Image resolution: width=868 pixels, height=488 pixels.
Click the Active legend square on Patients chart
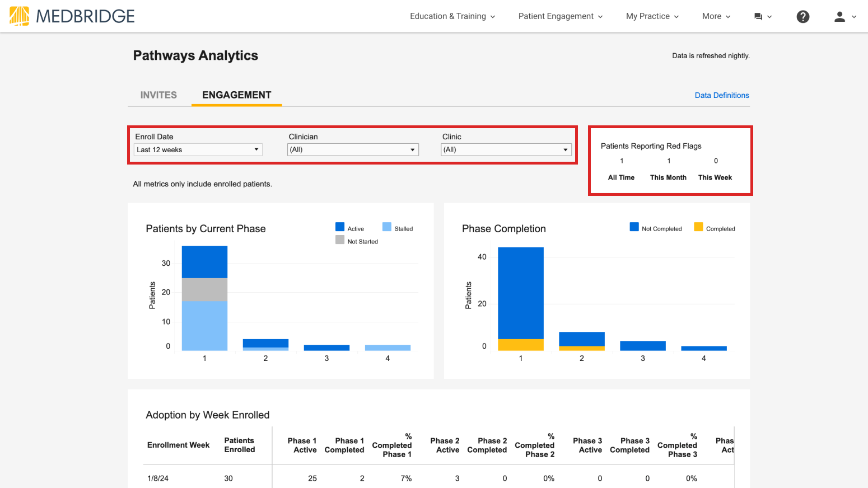(x=340, y=227)
